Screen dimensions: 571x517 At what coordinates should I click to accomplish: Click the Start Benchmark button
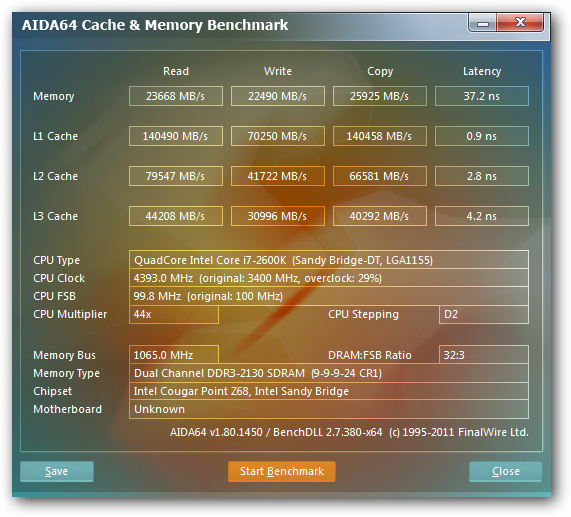point(281,471)
